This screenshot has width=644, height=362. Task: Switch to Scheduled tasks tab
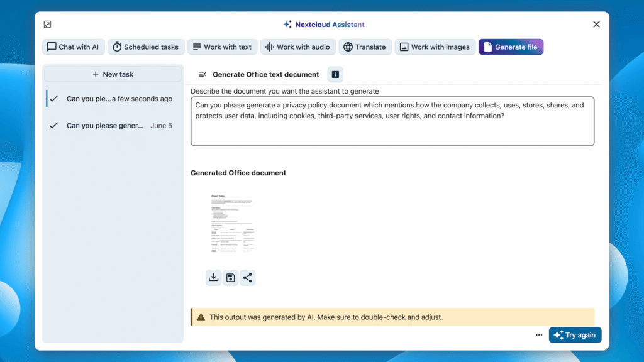pyautogui.click(x=146, y=47)
